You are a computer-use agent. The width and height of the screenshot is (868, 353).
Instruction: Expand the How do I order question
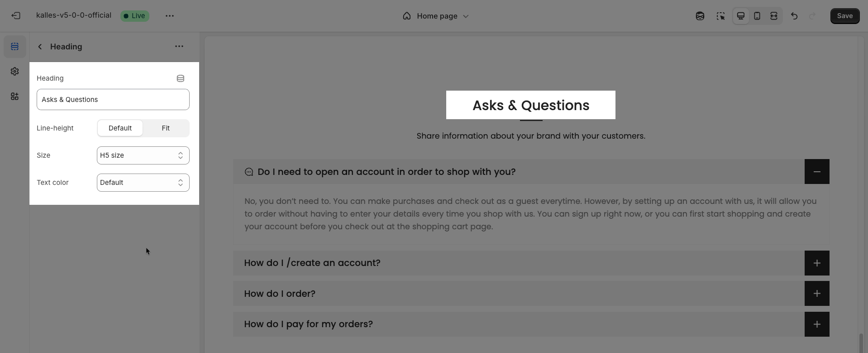click(x=816, y=294)
